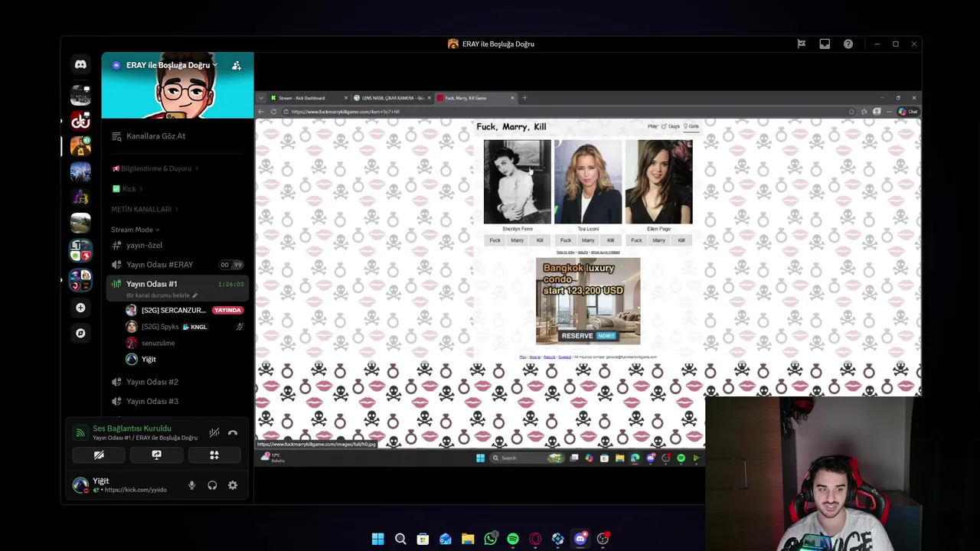Click Fuck under Sherilyn Fenn
Image resolution: width=980 pixels, height=551 pixels.
click(x=495, y=240)
